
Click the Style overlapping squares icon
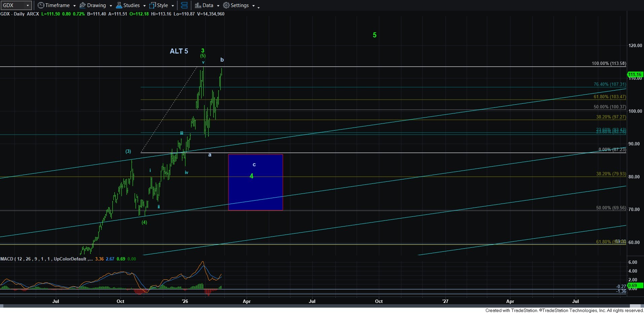point(152,5)
